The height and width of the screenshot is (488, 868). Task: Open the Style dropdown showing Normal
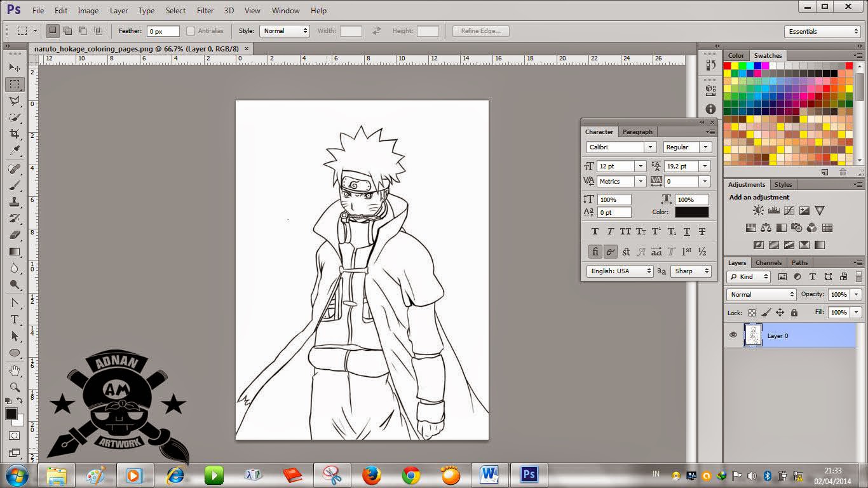285,30
